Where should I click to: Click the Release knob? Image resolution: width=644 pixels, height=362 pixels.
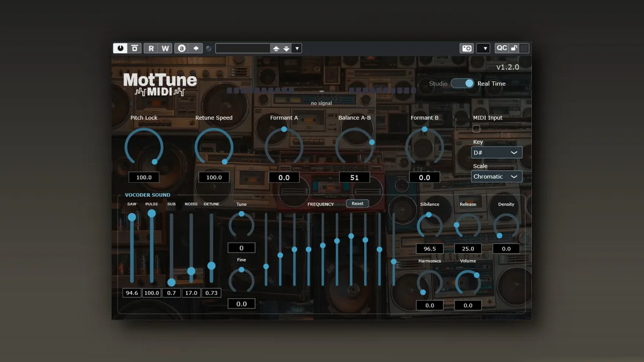tap(468, 225)
